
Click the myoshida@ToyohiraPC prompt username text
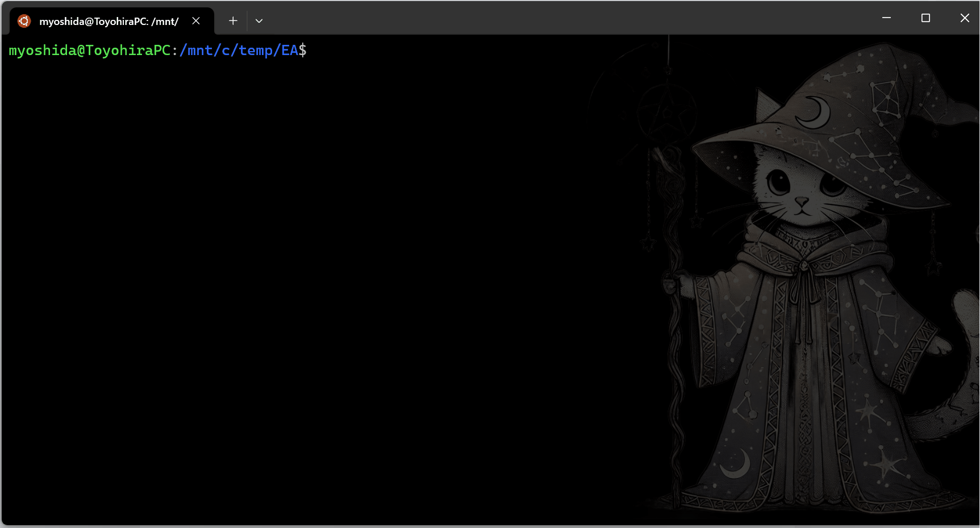point(90,51)
